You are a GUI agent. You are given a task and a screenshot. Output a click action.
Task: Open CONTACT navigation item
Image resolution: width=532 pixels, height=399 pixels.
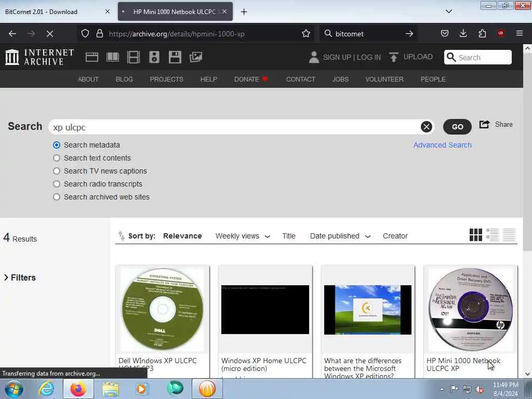(x=301, y=79)
